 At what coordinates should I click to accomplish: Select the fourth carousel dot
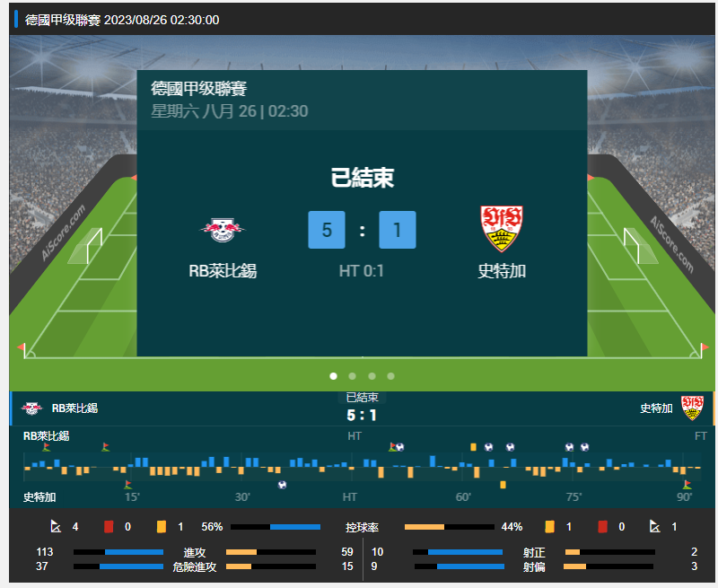pos(390,376)
